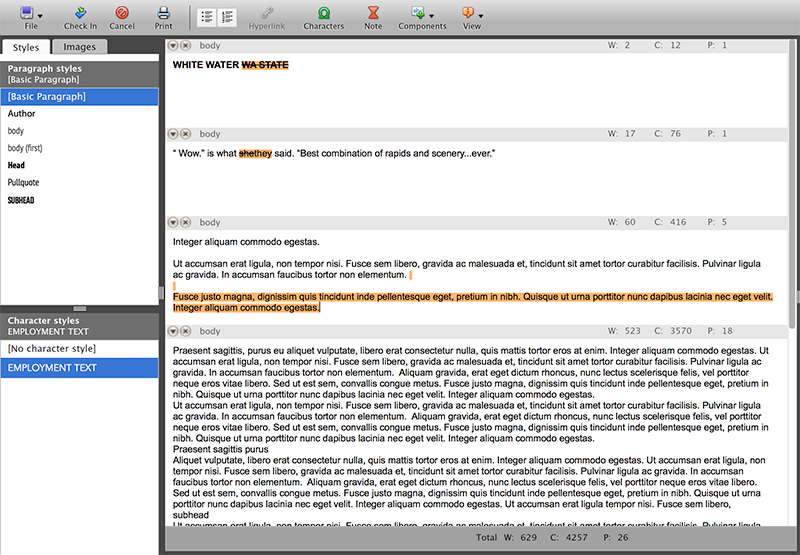Collapse the second body story using its arrow

pos(173,134)
